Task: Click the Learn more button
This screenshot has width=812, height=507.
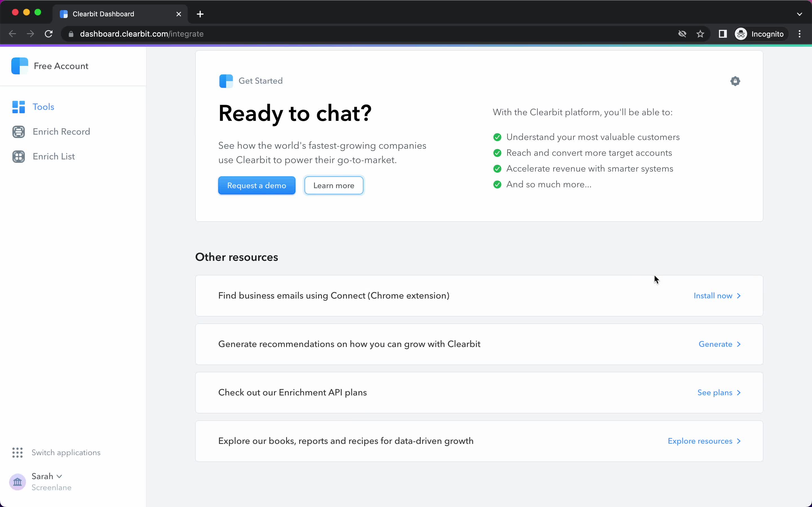Action: pyautogui.click(x=334, y=185)
